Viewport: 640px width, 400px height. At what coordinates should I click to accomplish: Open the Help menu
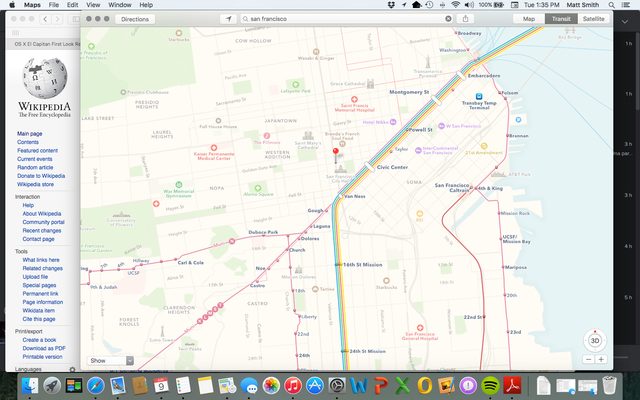pos(146,5)
